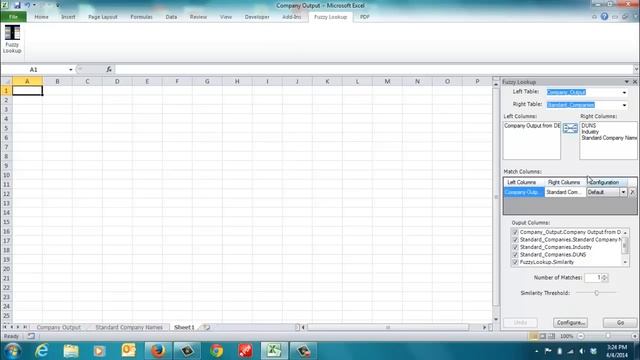Click the horizontal sheet scrollbar

pyautogui.click(x=388, y=327)
